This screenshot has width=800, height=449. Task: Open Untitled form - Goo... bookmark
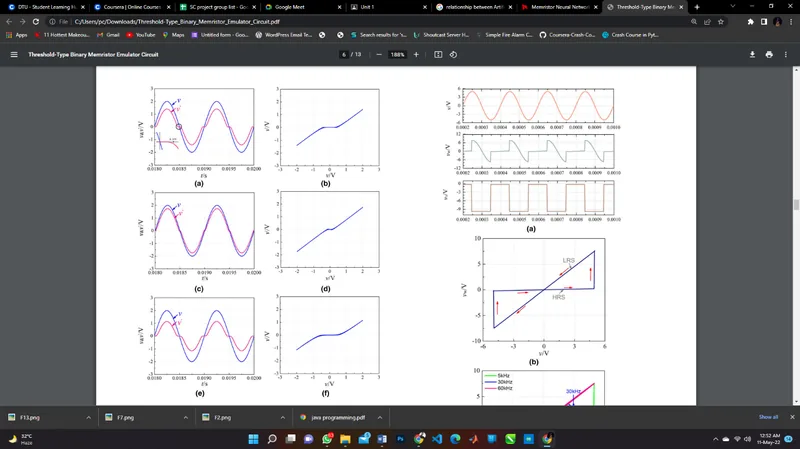tap(220, 35)
